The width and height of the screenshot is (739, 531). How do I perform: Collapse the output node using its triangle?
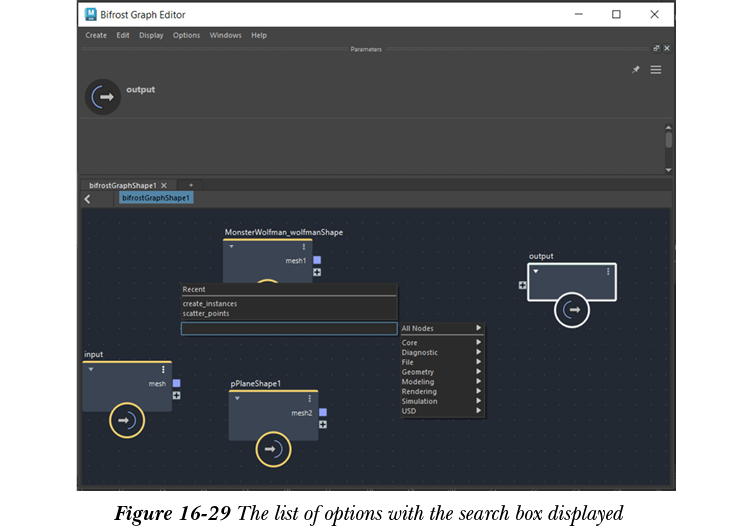[536, 272]
